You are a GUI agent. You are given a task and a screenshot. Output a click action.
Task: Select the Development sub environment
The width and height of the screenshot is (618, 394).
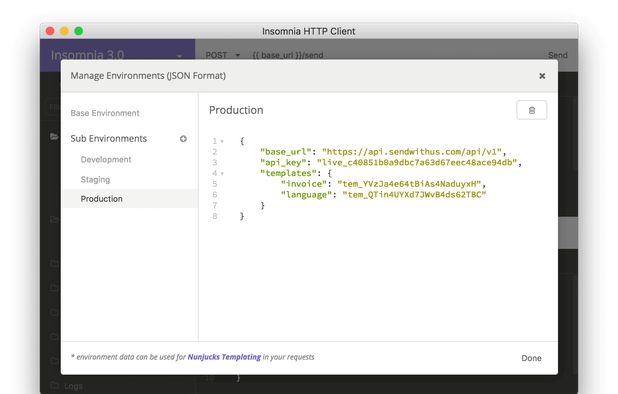(x=106, y=160)
